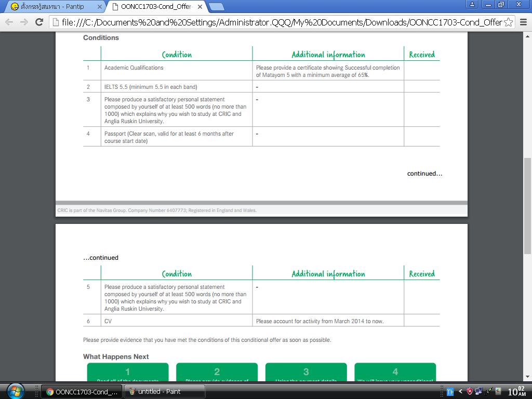Click the file URL address bar
The height and width of the screenshot is (399, 532).
point(282,22)
